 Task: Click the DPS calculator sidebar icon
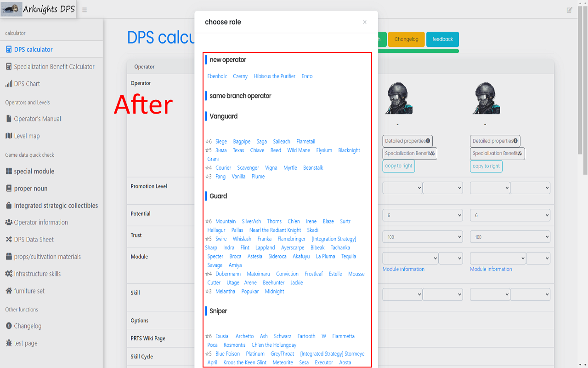tap(9, 49)
